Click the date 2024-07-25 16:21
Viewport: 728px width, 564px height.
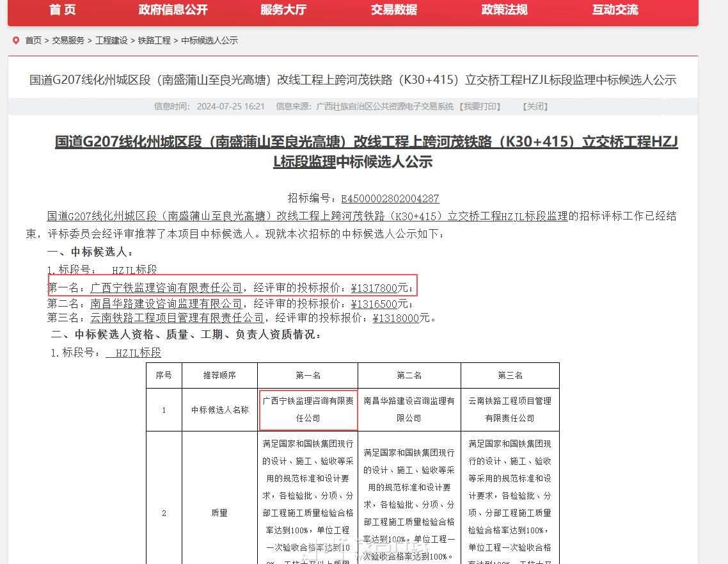tap(231, 107)
